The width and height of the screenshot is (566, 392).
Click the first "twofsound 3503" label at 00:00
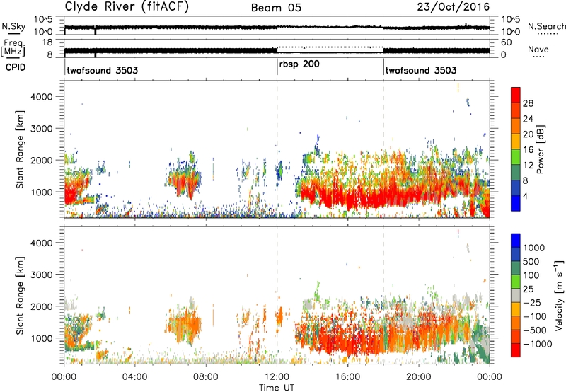[103, 70]
